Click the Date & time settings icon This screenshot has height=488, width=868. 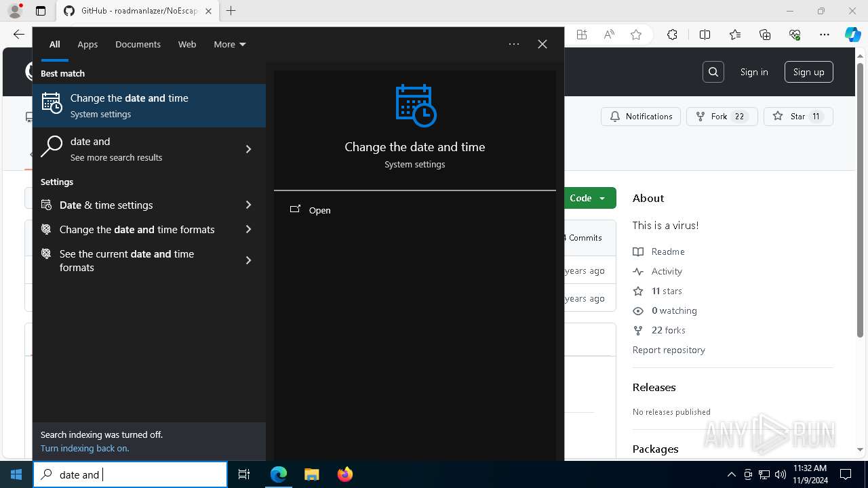(46, 205)
